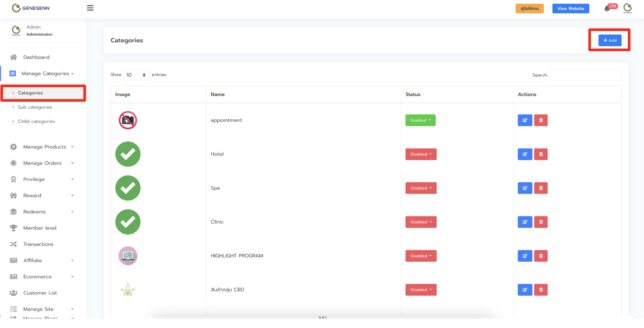The height and width of the screenshot is (328, 644).
Task: Click the hamburger menu icon
Action: (90, 8)
